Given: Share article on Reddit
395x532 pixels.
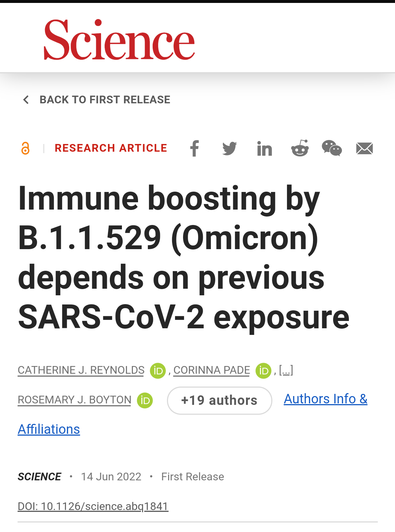Looking at the screenshot, I should pos(300,148).
